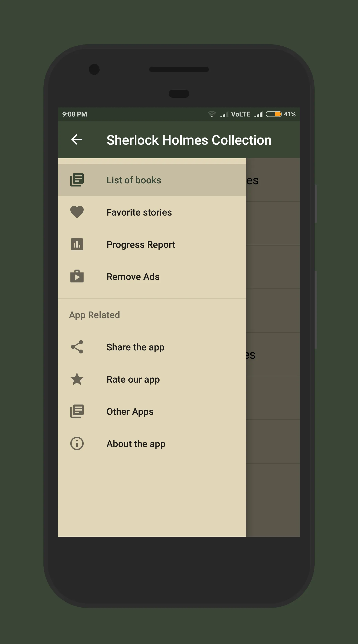This screenshot has width=358, height=644.
Task: Tap the share icon in the drawer
Action: click(77, 347)
